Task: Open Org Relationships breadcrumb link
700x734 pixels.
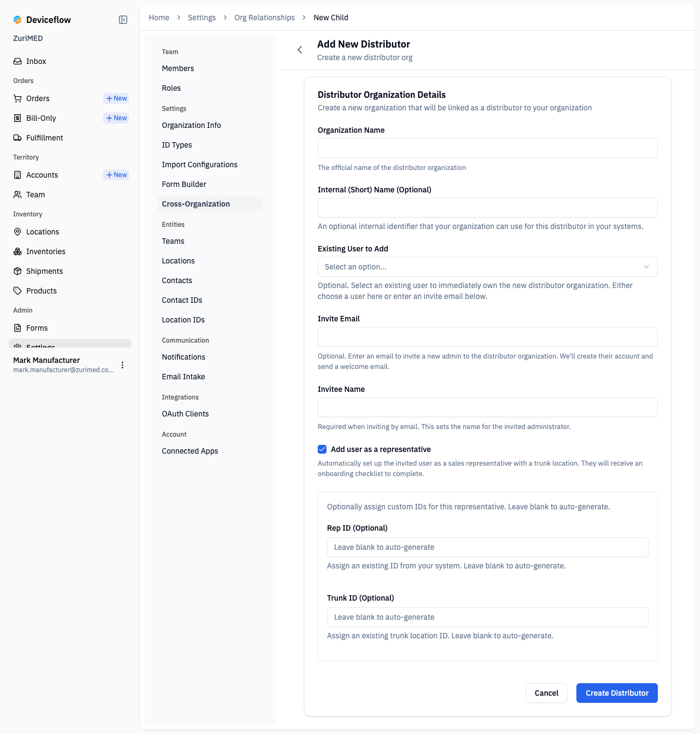Action: (x=265, y=17)
